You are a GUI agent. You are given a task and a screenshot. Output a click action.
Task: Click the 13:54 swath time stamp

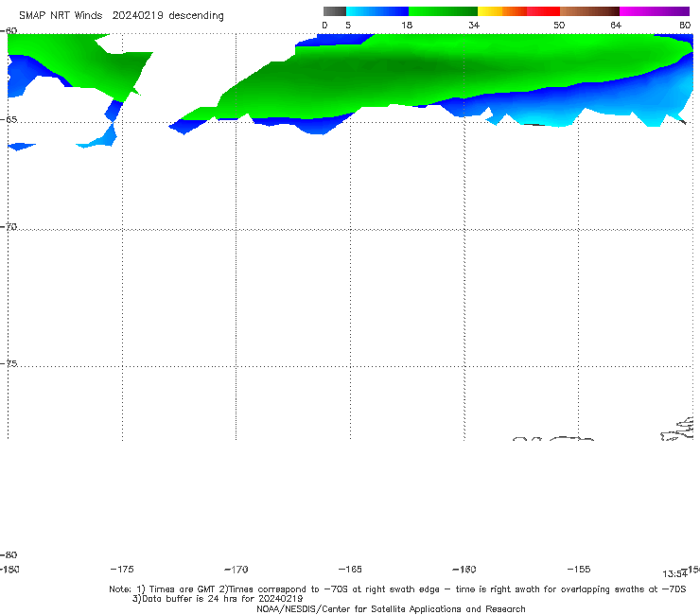(x=674, y=574)
